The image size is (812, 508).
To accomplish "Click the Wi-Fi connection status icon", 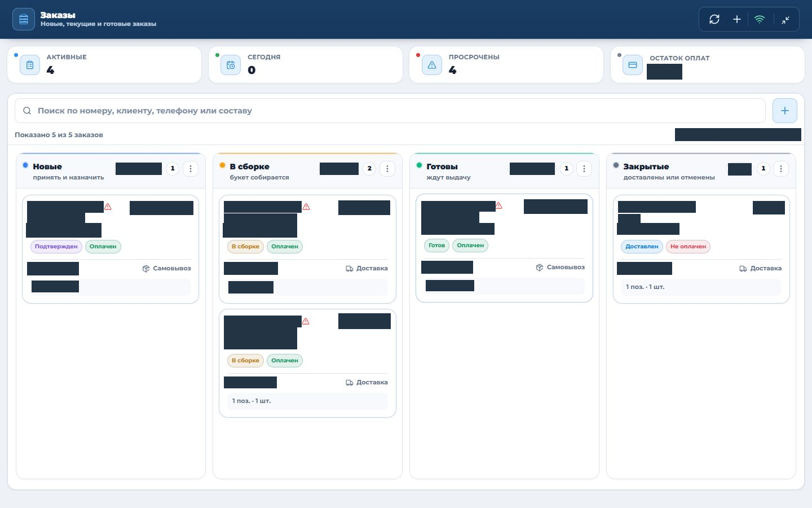I will [760, 19].
